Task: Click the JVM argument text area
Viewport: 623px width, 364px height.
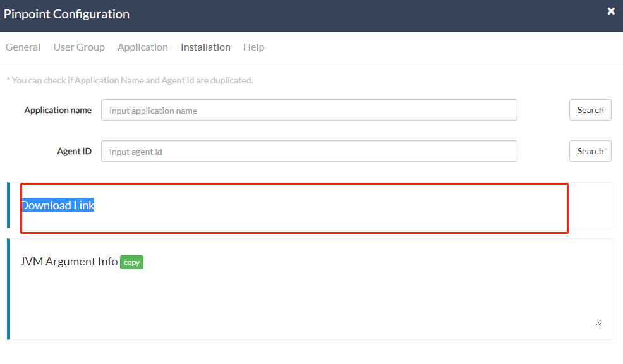Action: 310,300
